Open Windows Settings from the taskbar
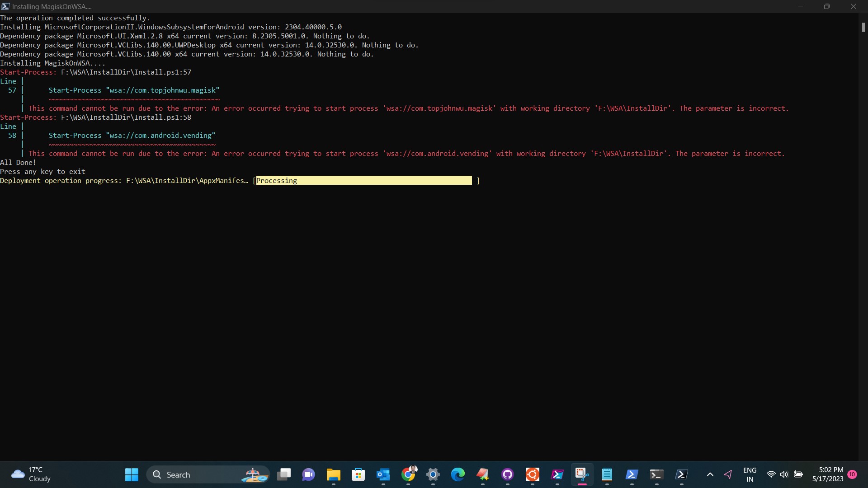The image size is (868, 488). tap(433, 474)
